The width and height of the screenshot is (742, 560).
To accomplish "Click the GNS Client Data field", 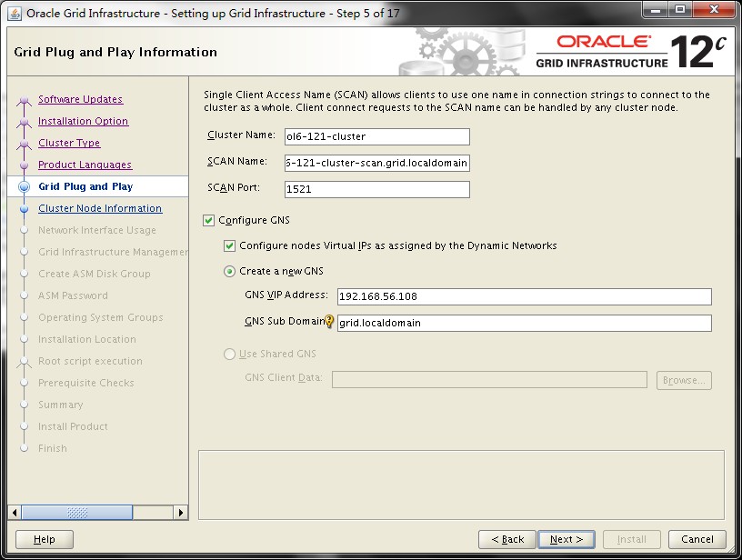I will [x=489, y=380].
